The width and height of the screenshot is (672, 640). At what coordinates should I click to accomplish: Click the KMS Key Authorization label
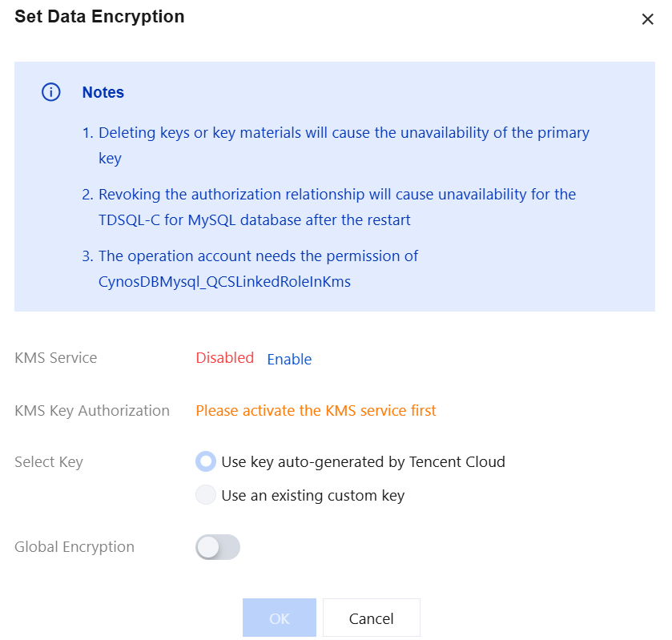coord(92,411)
